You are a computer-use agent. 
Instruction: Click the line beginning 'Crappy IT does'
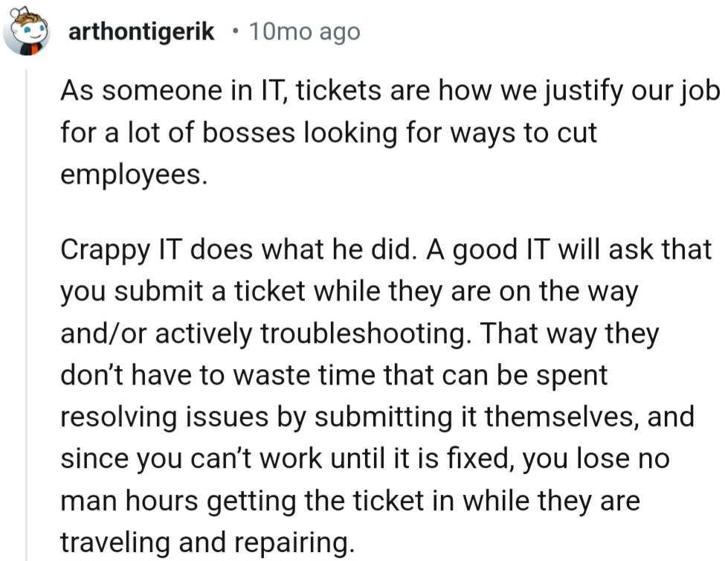pos(386,250)
